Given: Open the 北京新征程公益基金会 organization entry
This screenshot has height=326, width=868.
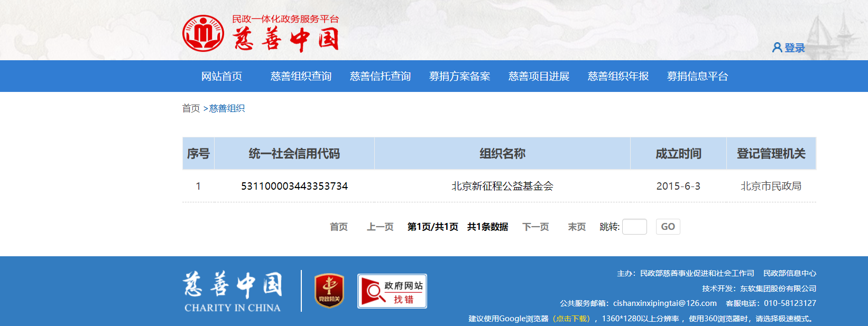Looking at the screenshot, I should coord(502,186).
